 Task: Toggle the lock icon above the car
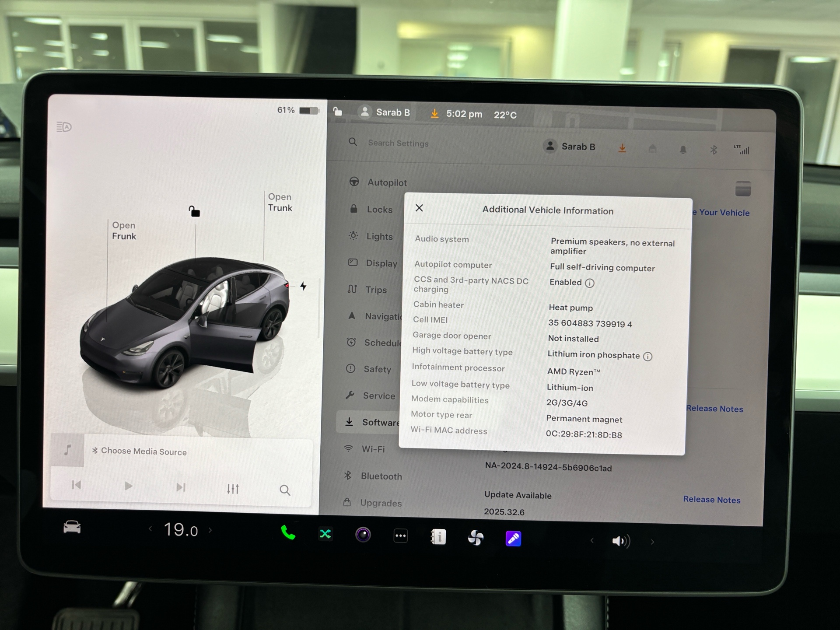[x=194, y=211]
